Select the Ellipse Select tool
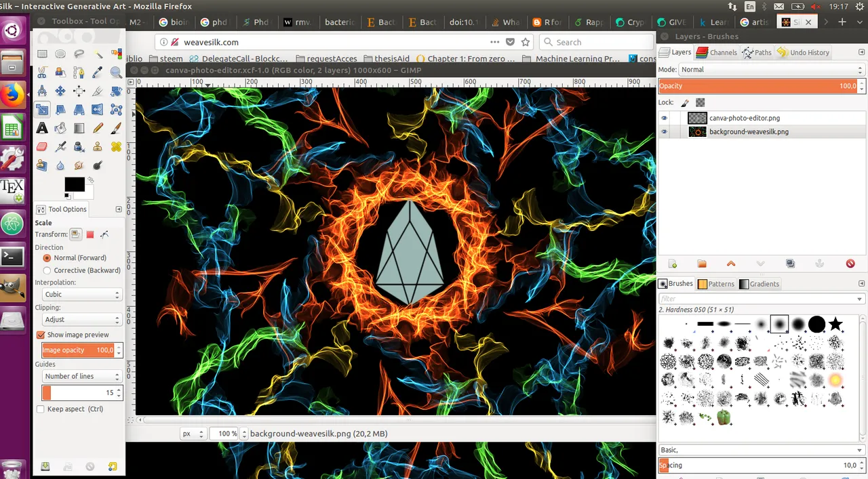 60,54
